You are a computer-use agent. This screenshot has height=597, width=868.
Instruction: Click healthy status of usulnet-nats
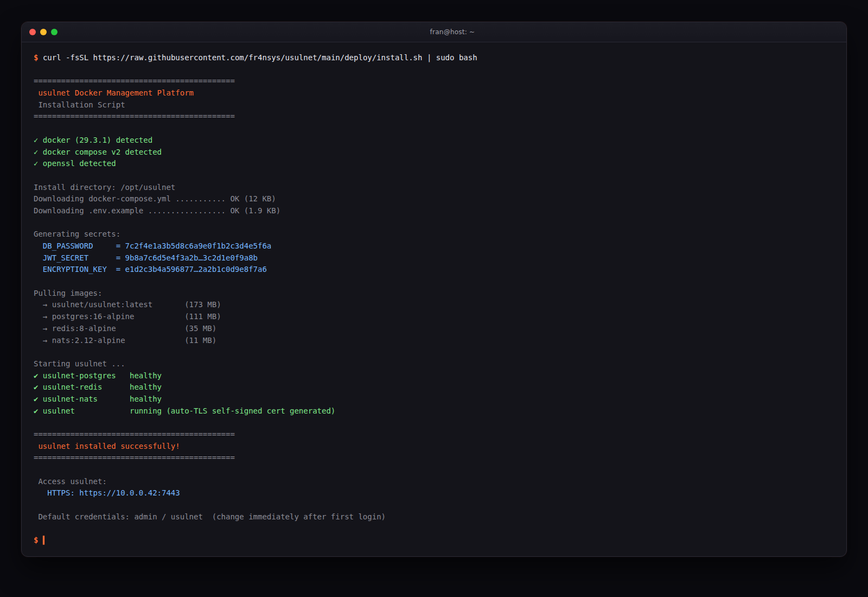pos(145,399)
